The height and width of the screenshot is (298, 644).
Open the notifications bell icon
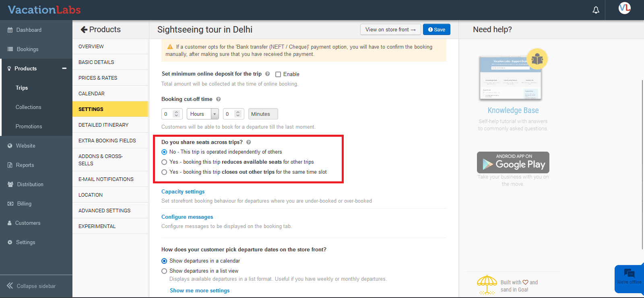click(x=596, y=10)
